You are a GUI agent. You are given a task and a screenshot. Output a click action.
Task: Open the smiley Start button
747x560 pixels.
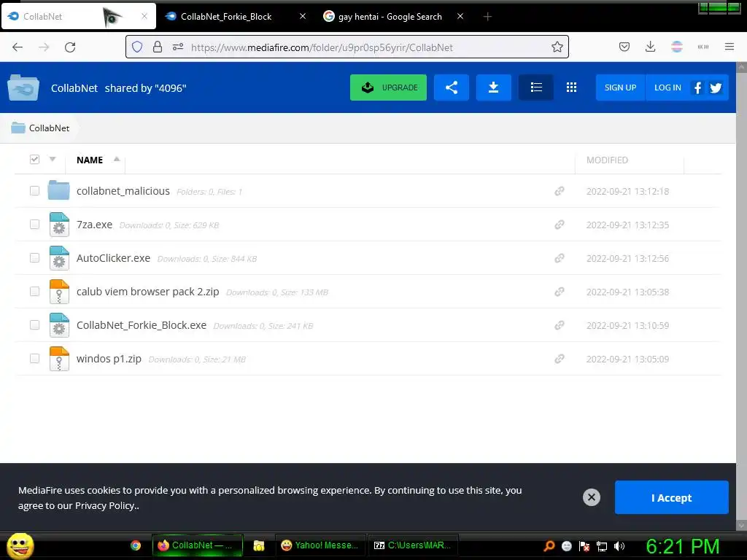20,545
